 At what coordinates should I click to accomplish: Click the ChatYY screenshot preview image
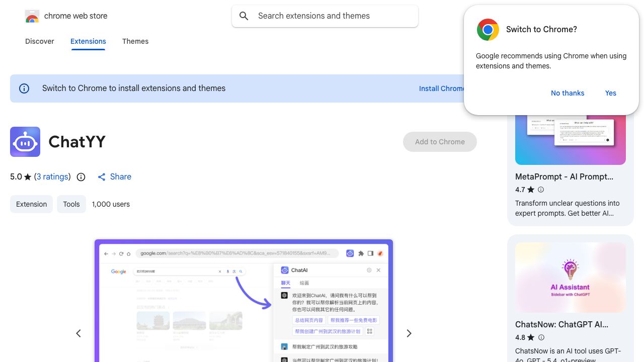244,301
